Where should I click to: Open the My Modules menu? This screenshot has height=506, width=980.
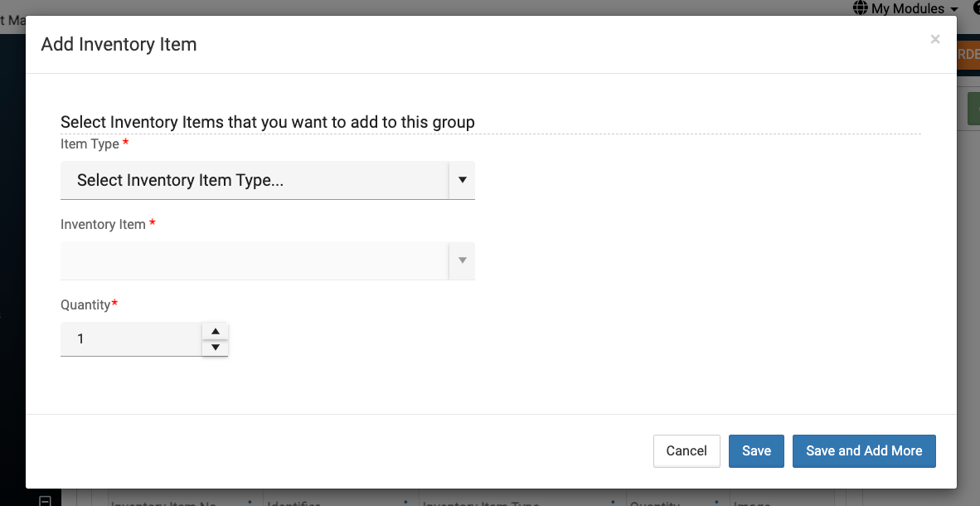914,8
